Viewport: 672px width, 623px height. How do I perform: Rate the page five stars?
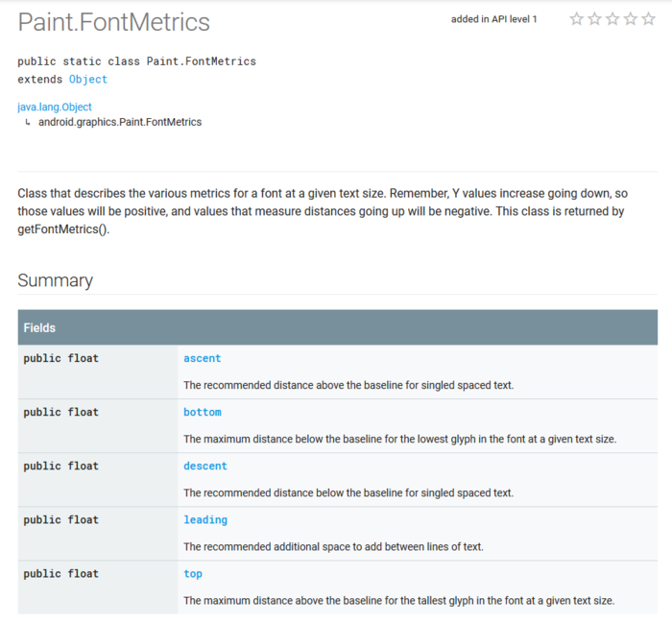point(648,19)
